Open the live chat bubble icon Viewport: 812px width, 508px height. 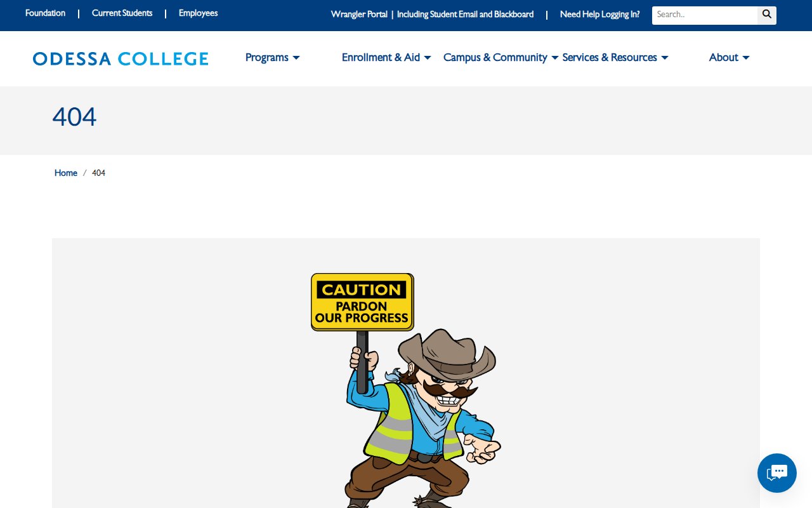click(777, 473)
